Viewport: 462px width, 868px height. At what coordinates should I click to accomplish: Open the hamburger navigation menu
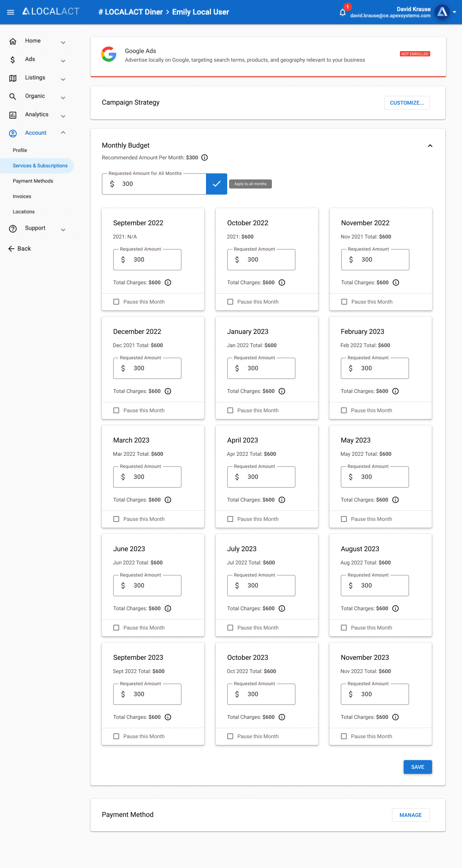tap(11, 12)
